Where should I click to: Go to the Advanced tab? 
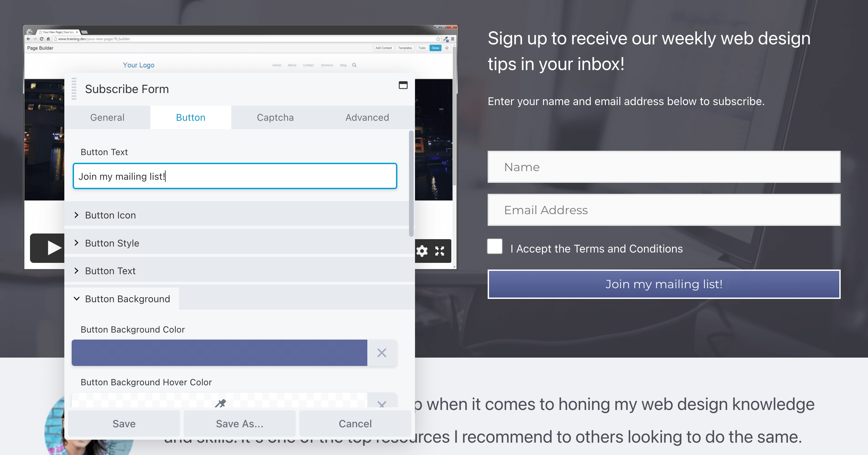(x=367, y=117)
